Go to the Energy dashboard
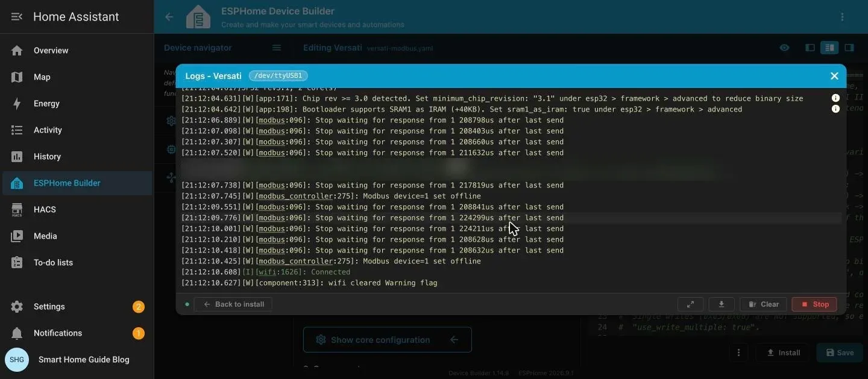 (x=77, y=104)
